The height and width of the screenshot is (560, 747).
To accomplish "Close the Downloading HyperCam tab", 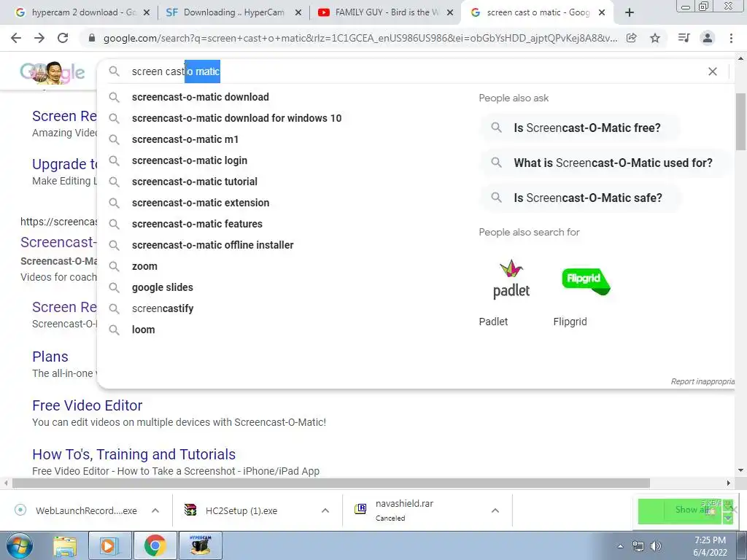I will point(298,12).
